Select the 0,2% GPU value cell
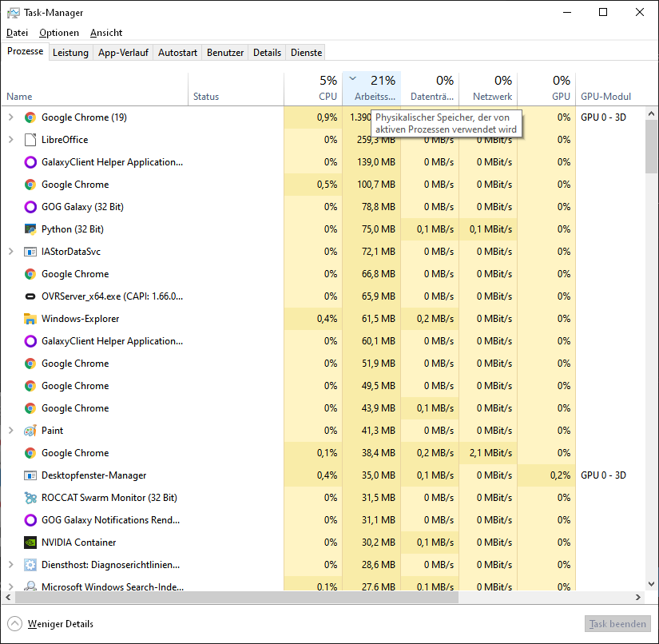 (546, 475)
